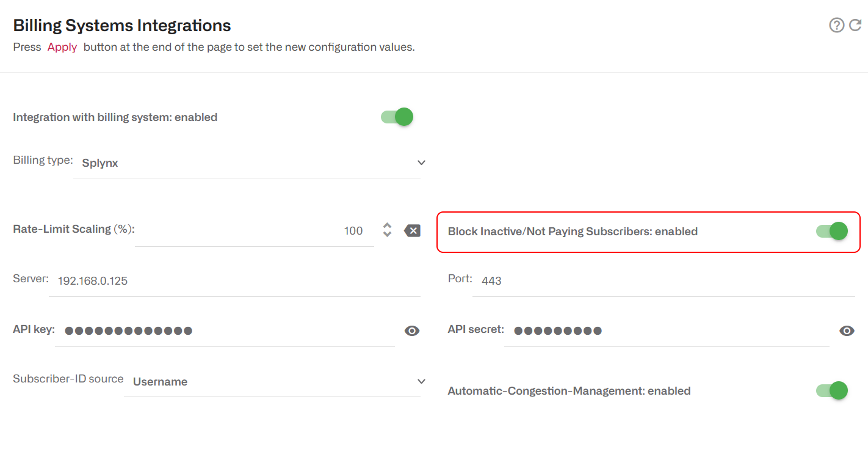This screenshot has height=457, width=868.
Task: Open the help icon at top right
Action: (836, 25)
